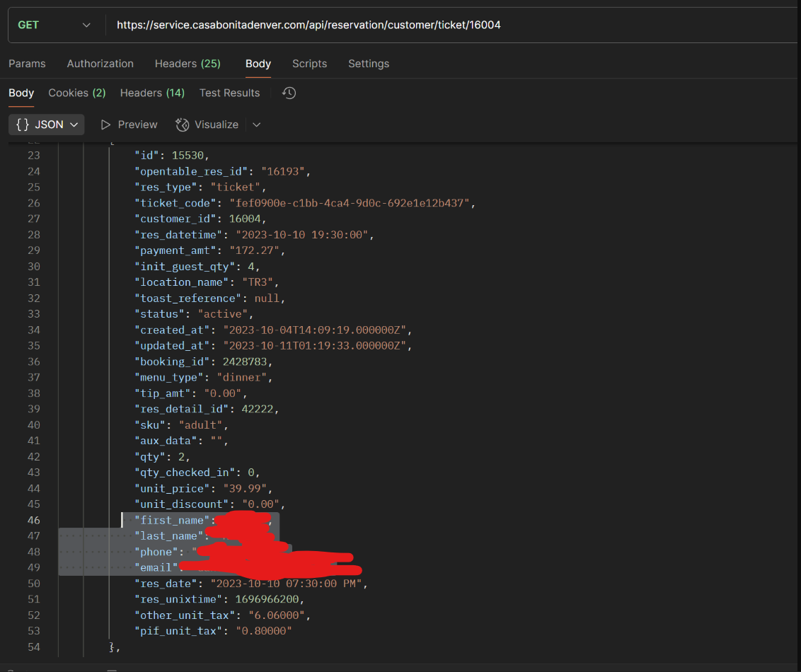The image size is (801, 672).
Task: Switch to the Authorization tab
Action: click(x=100, y=64)
